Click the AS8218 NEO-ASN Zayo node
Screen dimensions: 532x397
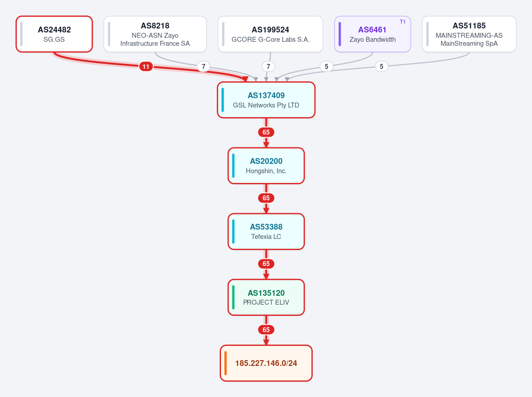(x=155, y=34)
